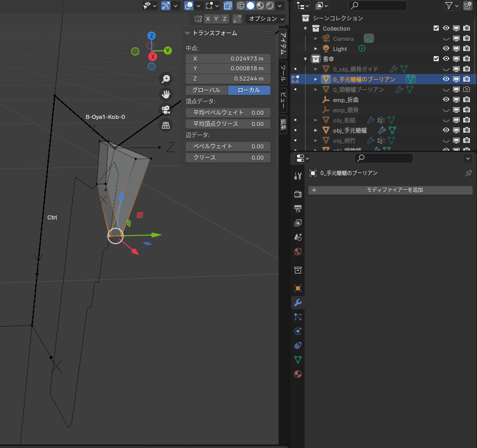Open the Render properties tab icon

298,194
